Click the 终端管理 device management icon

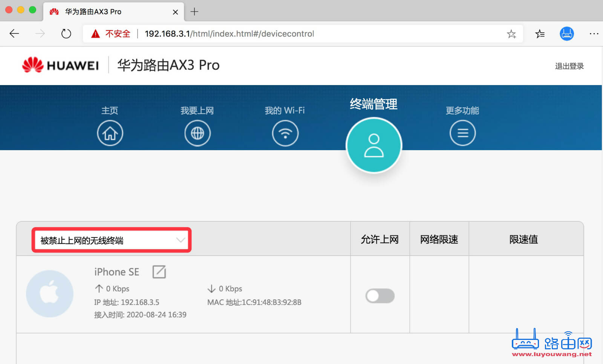373,145
